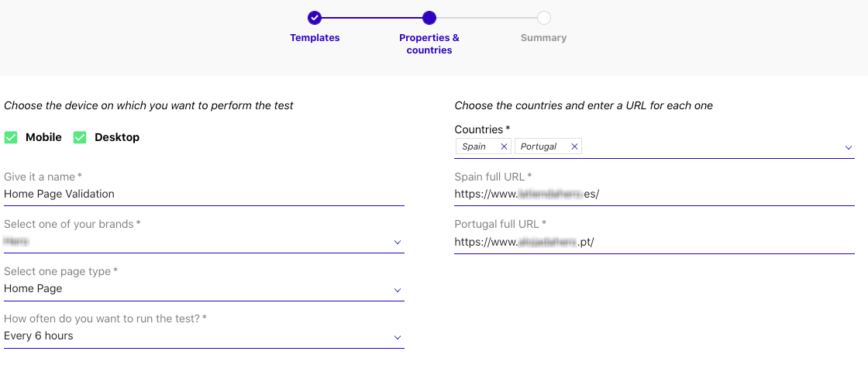Uncheck the Mobile device checkbox
Viewport: 868px width, 365px height.
11,137
